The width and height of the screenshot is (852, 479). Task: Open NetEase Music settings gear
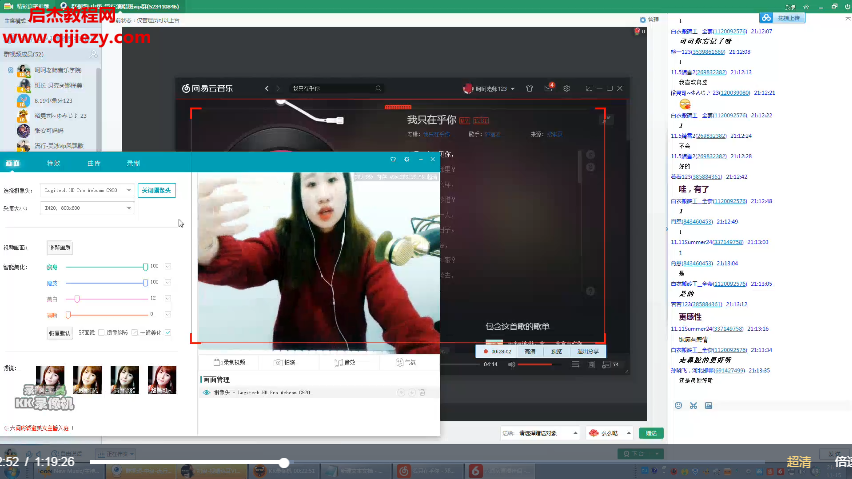(567, 88)
